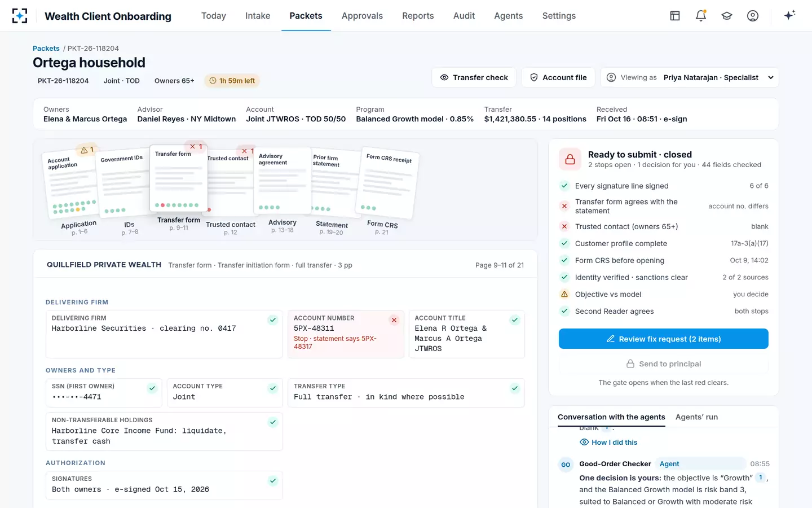Image resolution: width=812 pixels, height=508 pixels.
Task: Click the app logo icon
Action: [20, 16]
